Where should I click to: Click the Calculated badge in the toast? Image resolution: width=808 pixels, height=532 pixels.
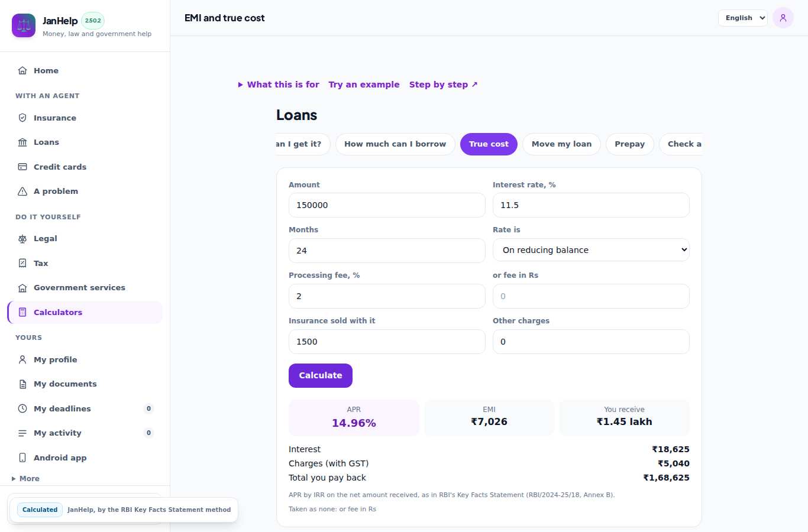click(x=40, y=510)
